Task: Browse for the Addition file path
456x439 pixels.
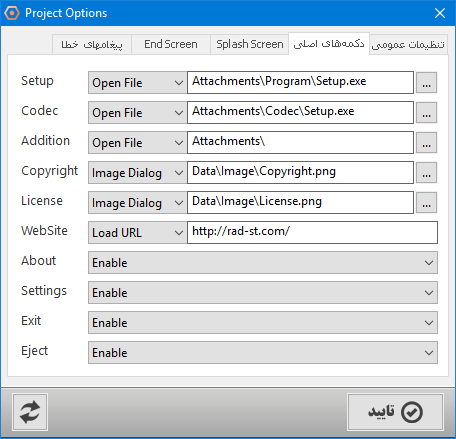Action: (x=426, y=143)
